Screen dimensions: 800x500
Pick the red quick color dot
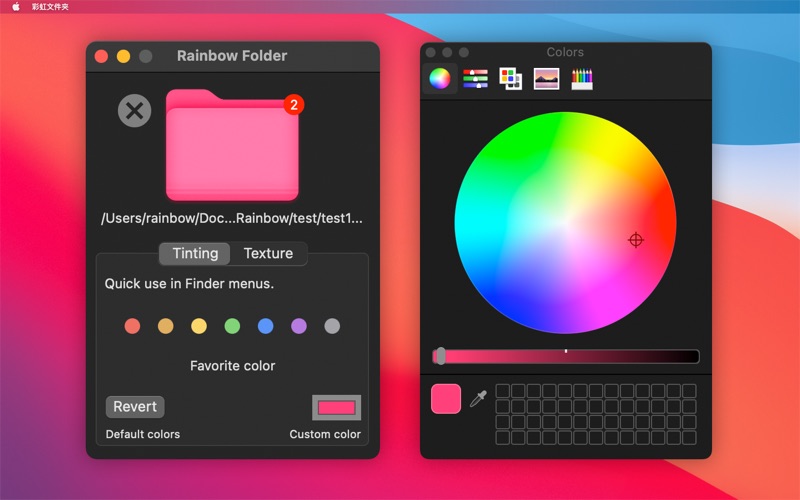click(x=132, y=326)
